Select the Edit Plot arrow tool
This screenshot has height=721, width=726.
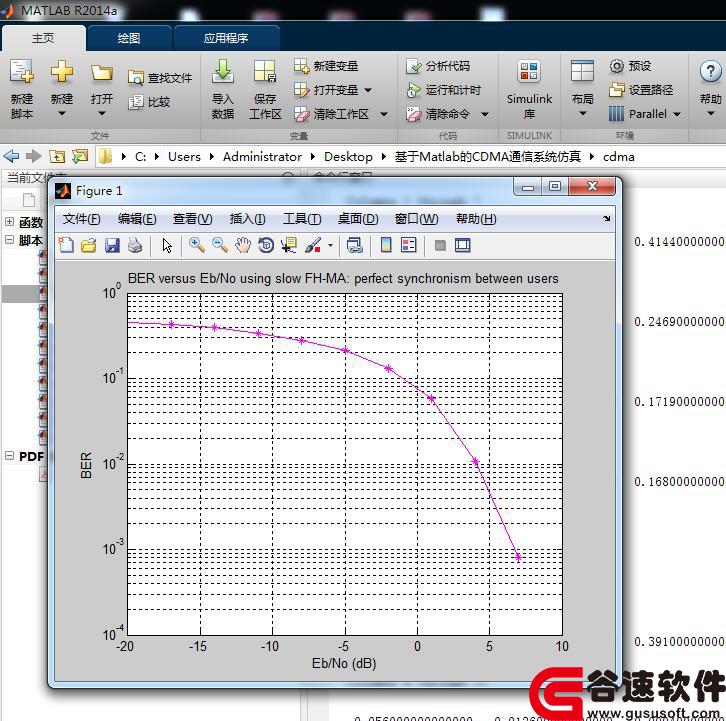pyautogui.click(x=167, y=245)
